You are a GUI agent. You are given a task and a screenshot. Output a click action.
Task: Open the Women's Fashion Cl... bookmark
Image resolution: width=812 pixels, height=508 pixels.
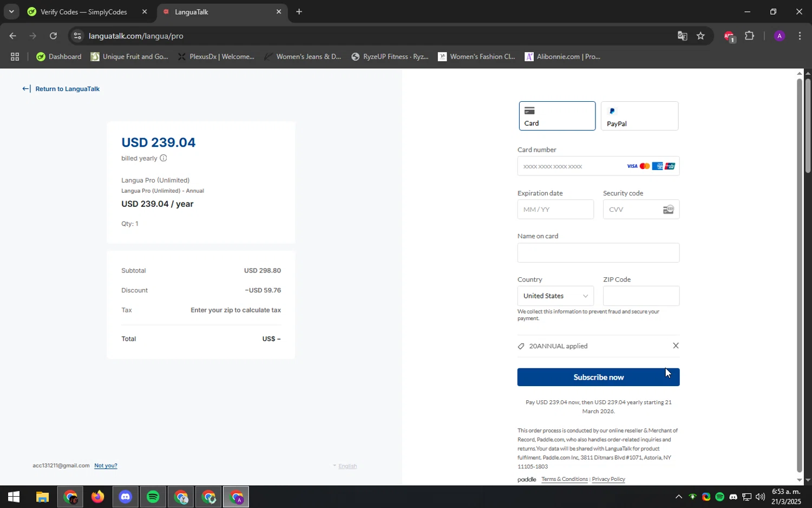click(x=476, y=57)
